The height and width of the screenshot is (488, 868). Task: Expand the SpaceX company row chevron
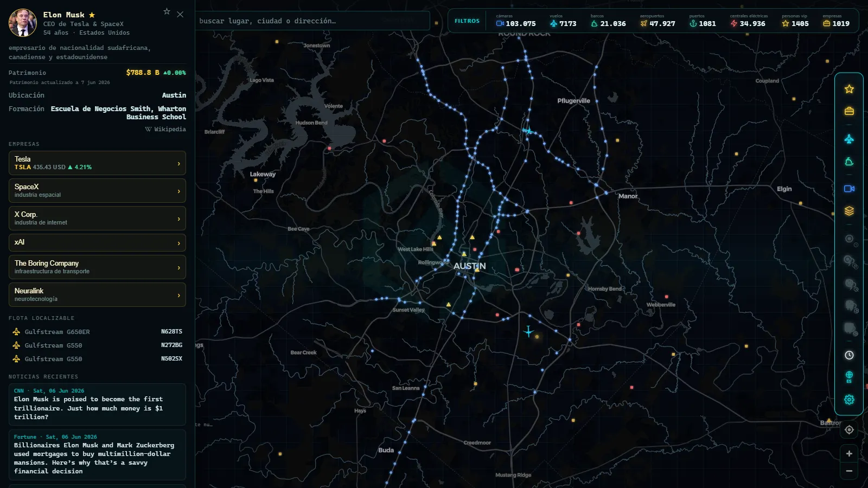[179, 191]
